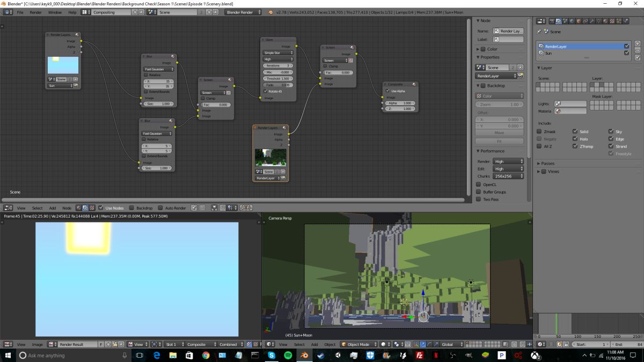Click the Move button in Backdrop panel
This screenshot has height=362, width=644.
coord(500,132)
